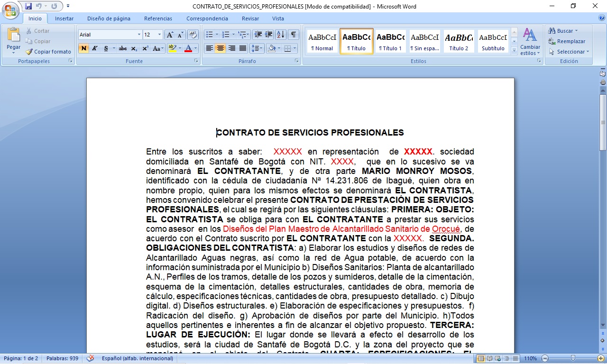This screenshot has width=607, height=364.
Task: Click word count Palabras: 939
Action: coord(63,359)
